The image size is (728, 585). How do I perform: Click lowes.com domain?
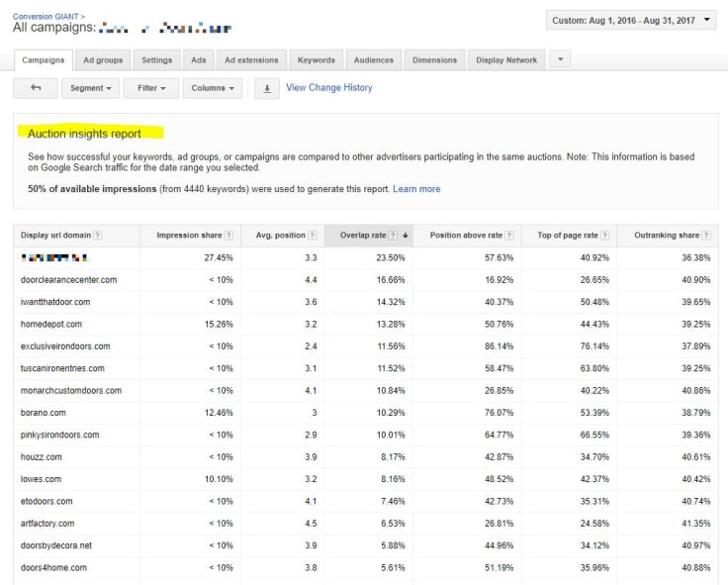coord(41,479)
